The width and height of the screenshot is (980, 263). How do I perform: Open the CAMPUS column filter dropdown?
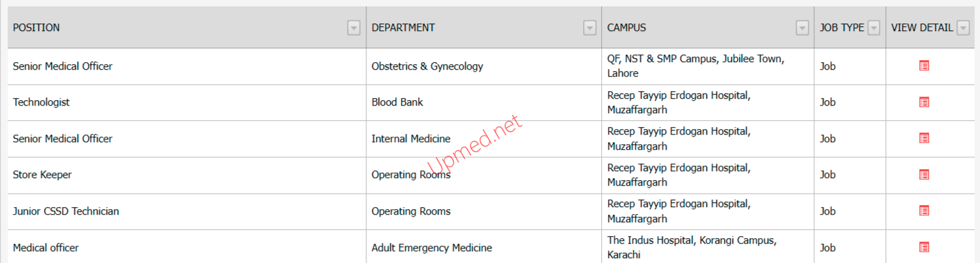click(802, 28)
